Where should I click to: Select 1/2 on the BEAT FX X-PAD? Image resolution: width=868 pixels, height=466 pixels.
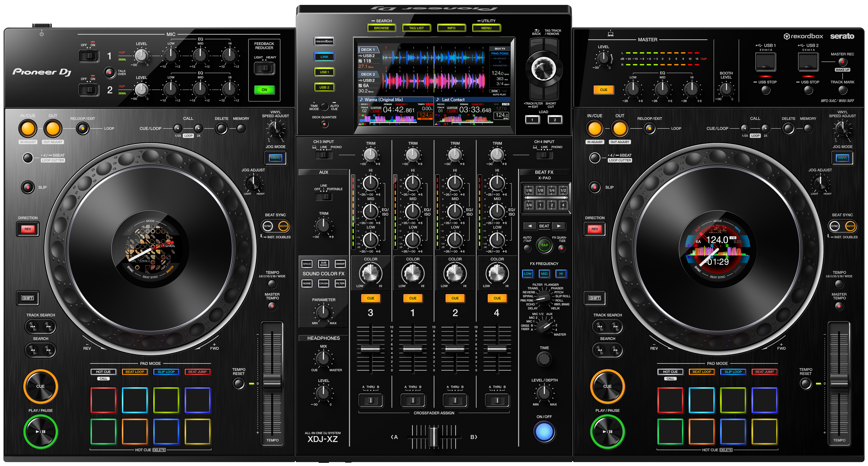coord(563,190)
